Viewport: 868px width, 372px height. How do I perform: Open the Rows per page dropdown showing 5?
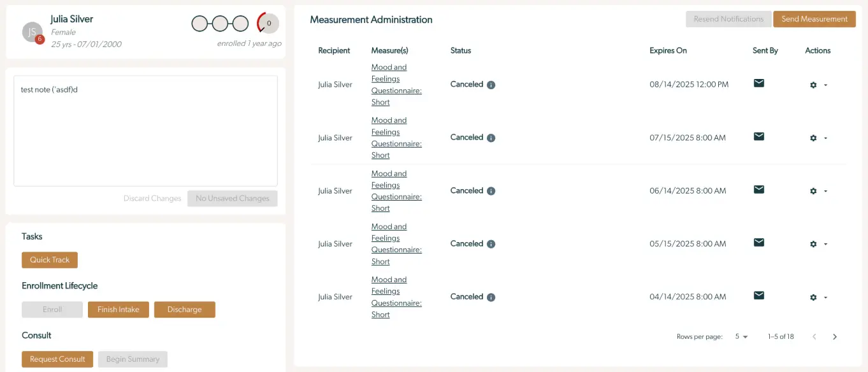point(739,336)
